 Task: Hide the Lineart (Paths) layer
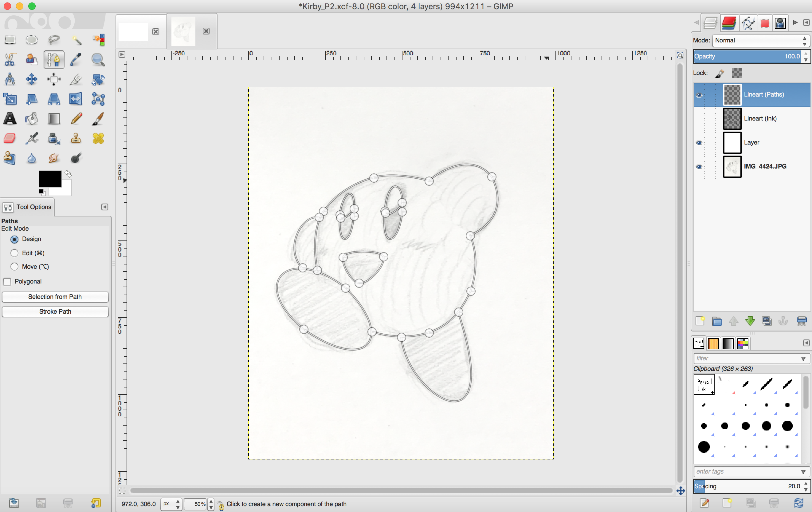click(x=699, y=95)
